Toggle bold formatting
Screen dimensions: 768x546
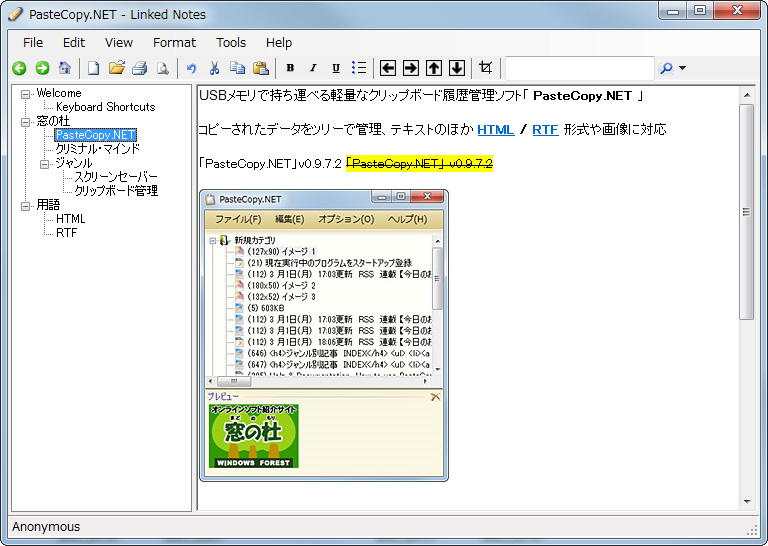(290, 68)
